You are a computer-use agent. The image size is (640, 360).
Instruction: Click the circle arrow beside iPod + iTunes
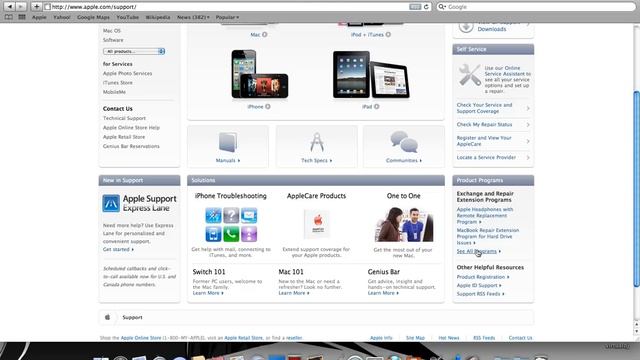(x=388, y=35)
